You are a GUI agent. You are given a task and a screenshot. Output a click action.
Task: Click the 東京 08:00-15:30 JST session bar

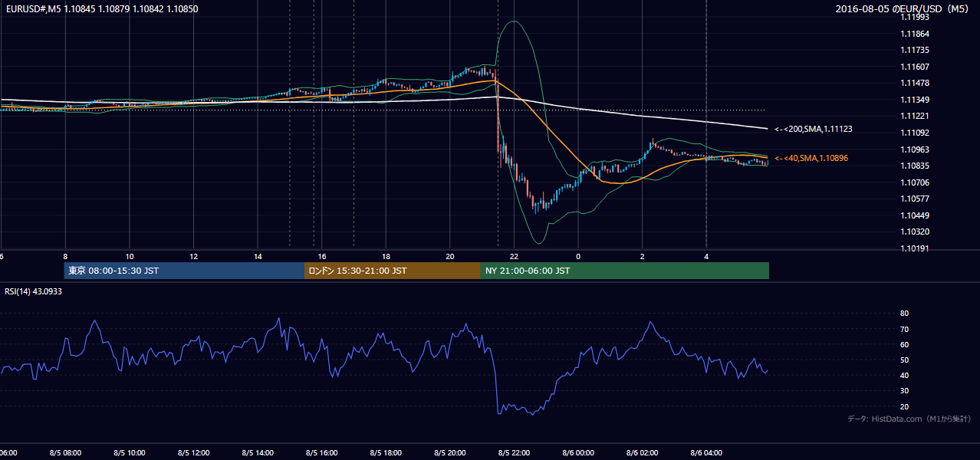tap(184, 271)
